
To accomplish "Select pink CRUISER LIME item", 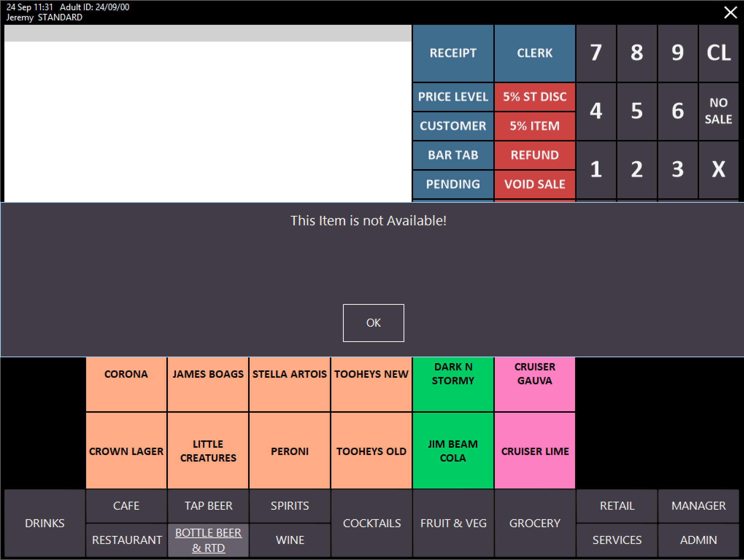I will 535,451.
